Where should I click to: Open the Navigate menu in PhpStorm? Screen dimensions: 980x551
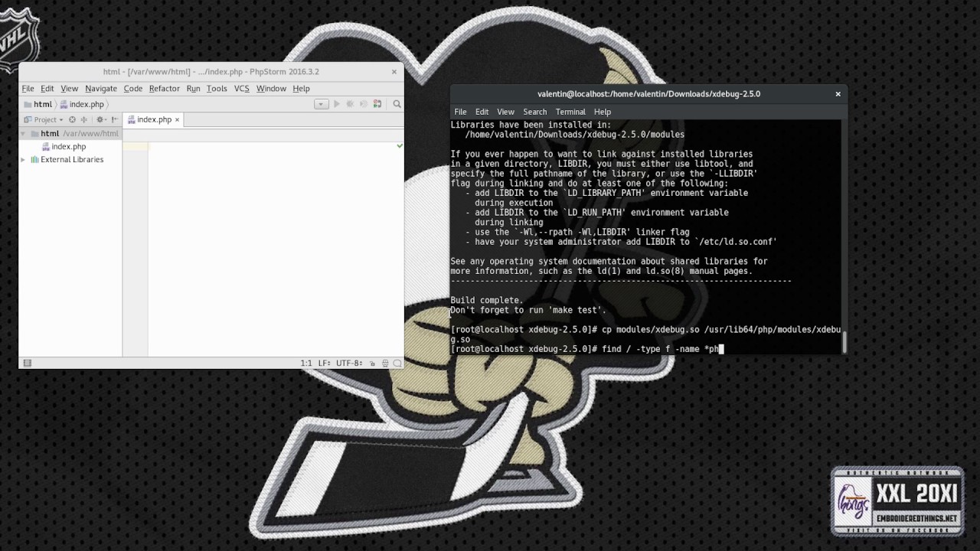click(101, 89)
